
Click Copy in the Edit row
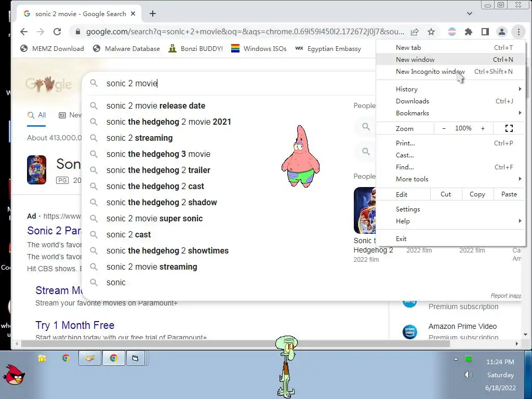pyautogui.click(x=477, y=194)
